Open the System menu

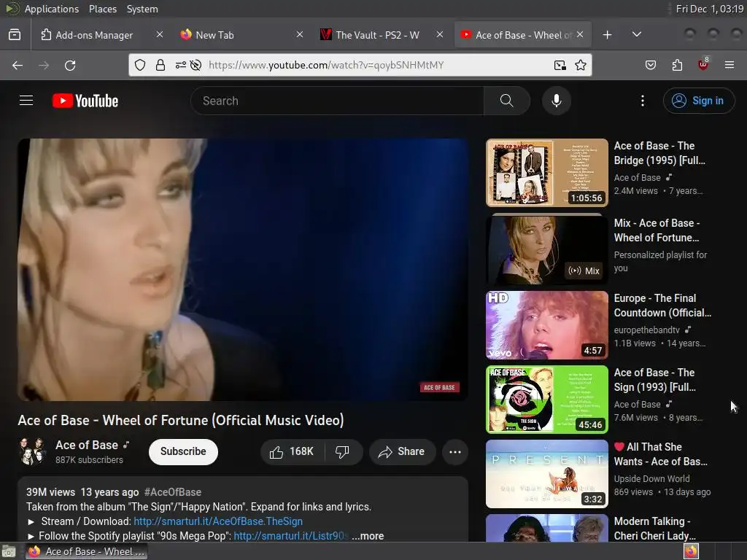click(x=142, y=9)
